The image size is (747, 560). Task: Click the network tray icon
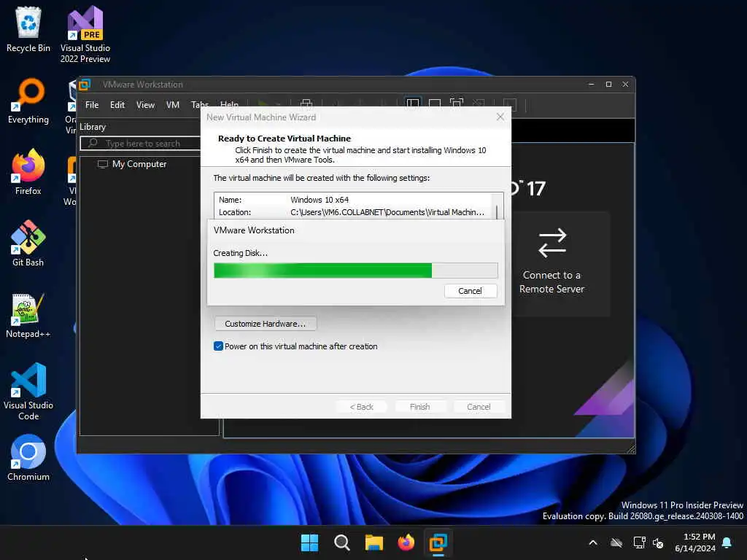pyautogui.click(x=639, y=542)
